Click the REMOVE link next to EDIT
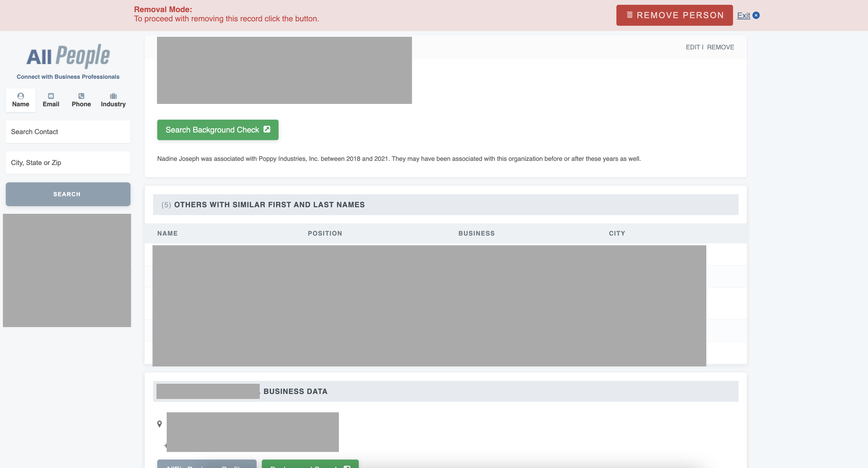Viewport: 868px width, 468px height. click(x=720, y=47)
